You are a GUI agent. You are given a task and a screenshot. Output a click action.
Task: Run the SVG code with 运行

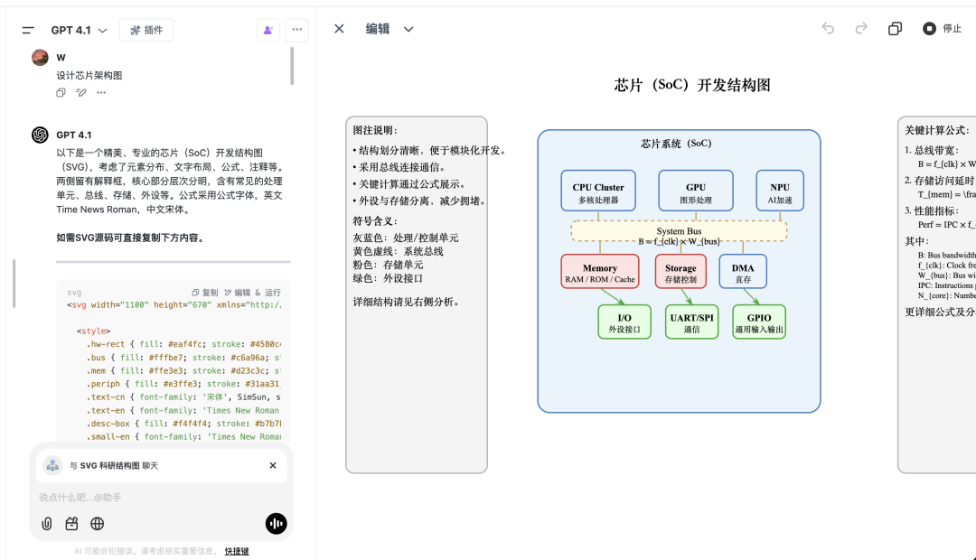(x=273, y=292)
